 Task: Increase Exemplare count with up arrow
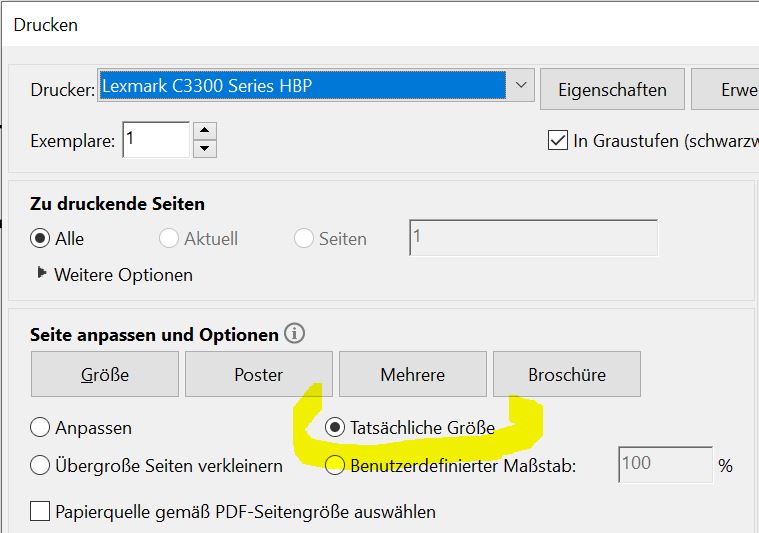click(204, 130)
